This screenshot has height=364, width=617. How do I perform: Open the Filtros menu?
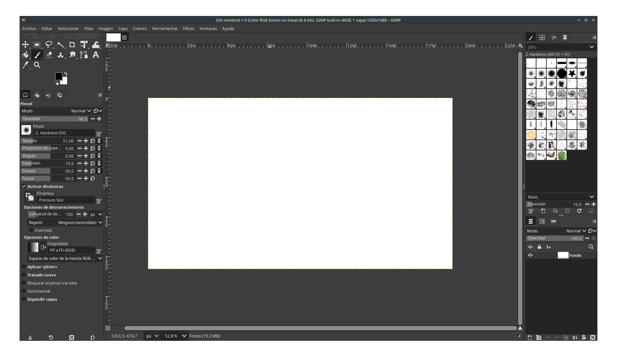(x=188, y=29)
